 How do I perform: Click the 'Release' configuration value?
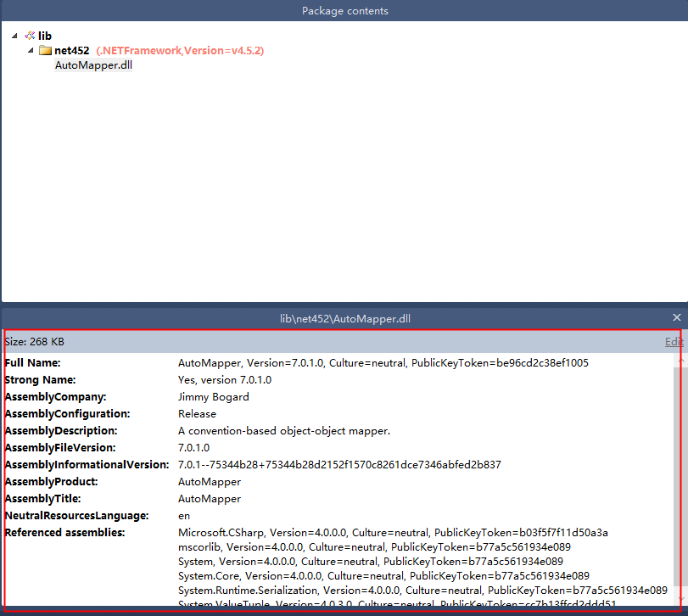197,414
